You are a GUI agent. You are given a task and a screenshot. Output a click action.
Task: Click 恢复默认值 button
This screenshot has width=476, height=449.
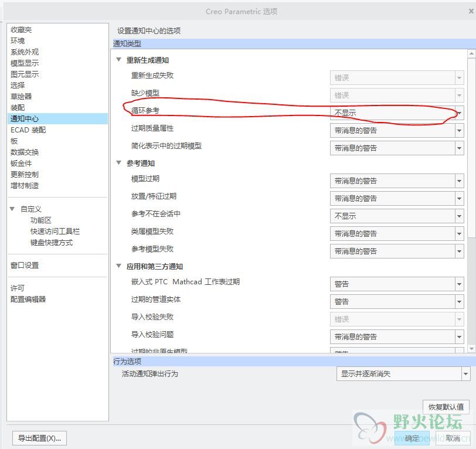click(x=446, y=407)
